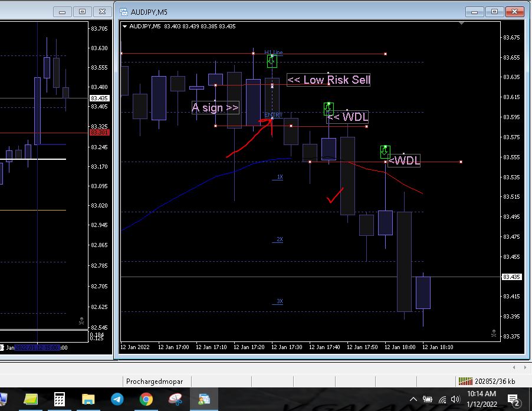Open Snipping Tool from the taskbar
The image size is (532, 411).
175,399
